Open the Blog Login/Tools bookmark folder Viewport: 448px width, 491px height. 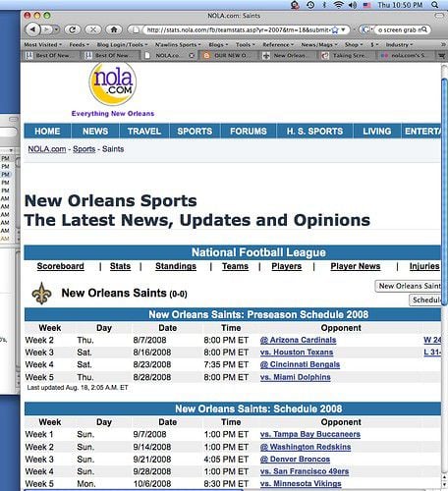[122, 45]
